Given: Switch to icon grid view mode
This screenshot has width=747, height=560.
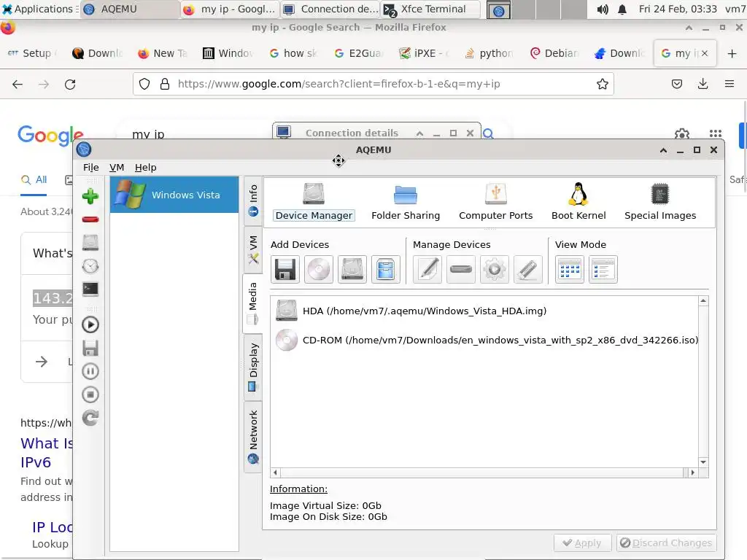Looking at the screenshot, I should point(570,270).
